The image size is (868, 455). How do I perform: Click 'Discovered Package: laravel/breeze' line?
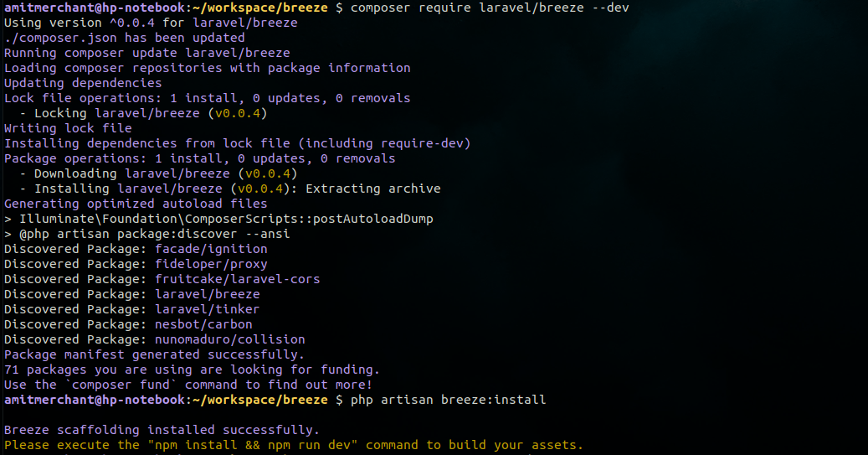(131, 294)
